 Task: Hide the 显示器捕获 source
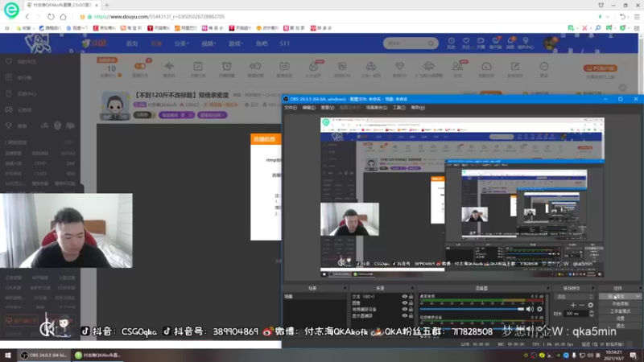pos(405,315)
